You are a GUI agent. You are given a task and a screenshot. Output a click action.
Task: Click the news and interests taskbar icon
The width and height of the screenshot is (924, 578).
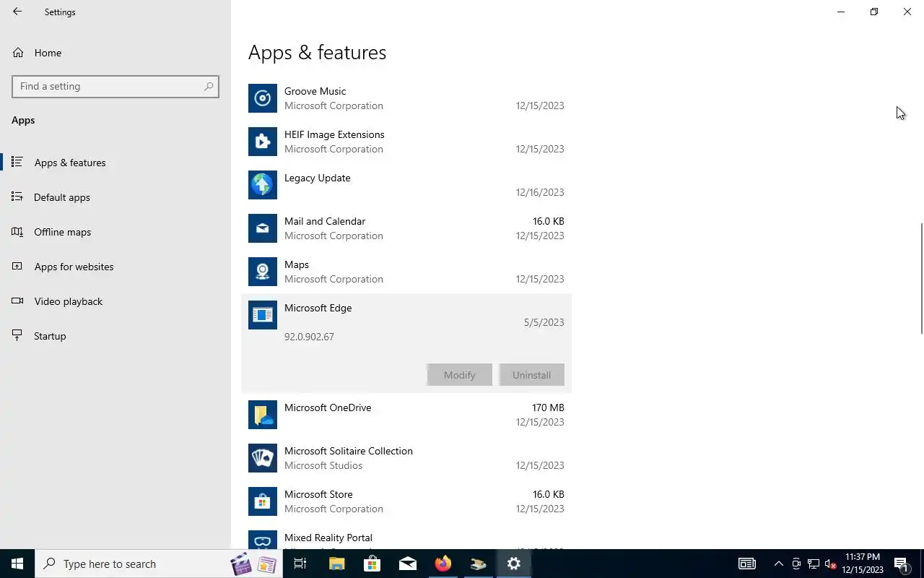[746, 564]
